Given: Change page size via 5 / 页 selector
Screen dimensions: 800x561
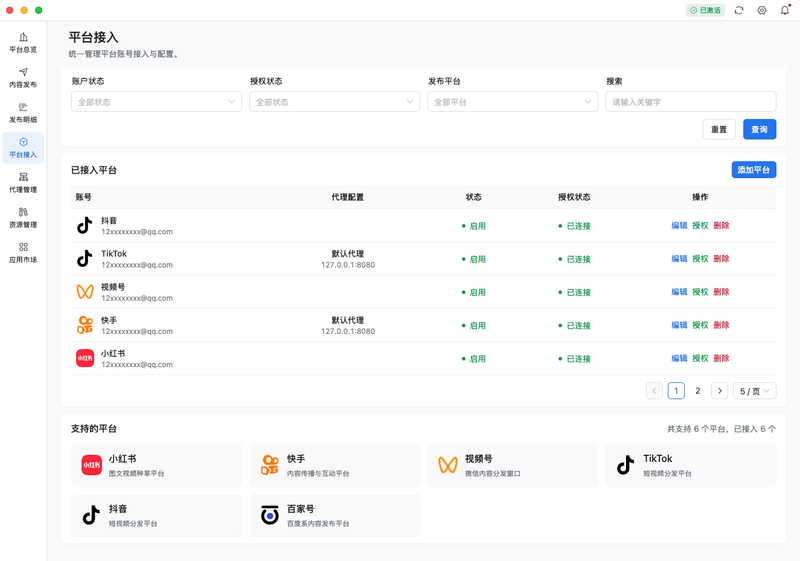Looking at the screenshot, I should click(754, 391).
